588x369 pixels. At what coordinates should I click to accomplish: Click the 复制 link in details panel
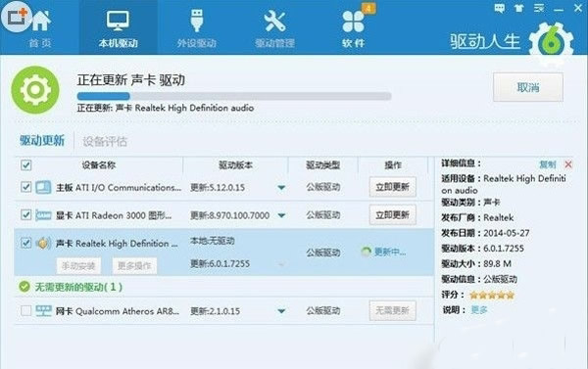548,164
